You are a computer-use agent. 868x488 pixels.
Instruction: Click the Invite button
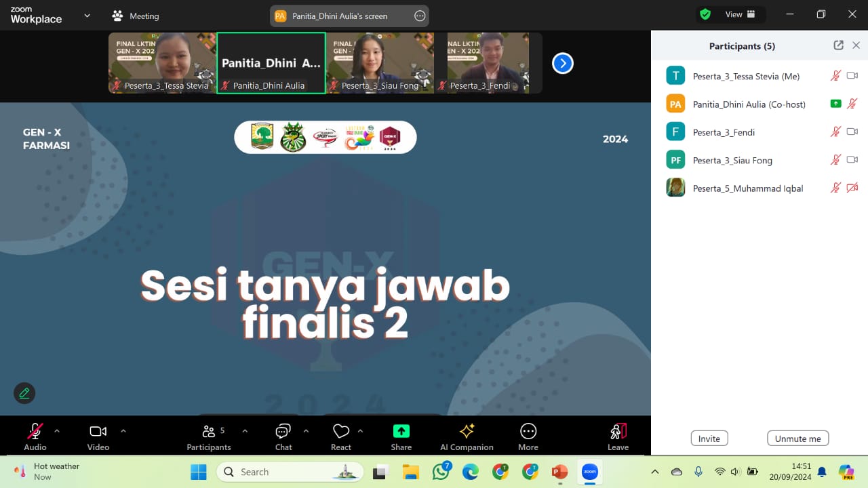[x=709, y=439]
